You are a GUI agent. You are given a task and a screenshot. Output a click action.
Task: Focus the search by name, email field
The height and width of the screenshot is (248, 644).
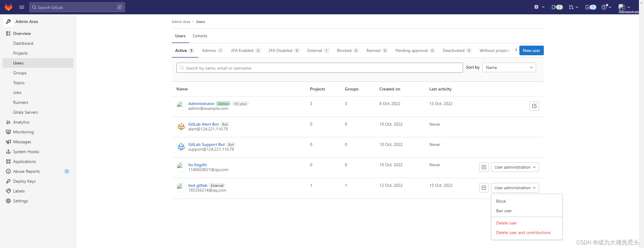pyautogui.click(x=320, y=68)
